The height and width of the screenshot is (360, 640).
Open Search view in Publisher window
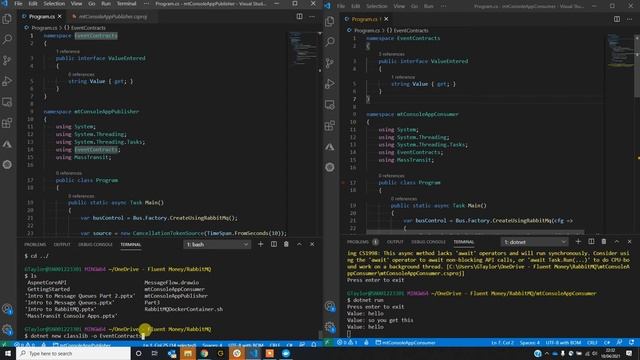[x=7, y=40]
